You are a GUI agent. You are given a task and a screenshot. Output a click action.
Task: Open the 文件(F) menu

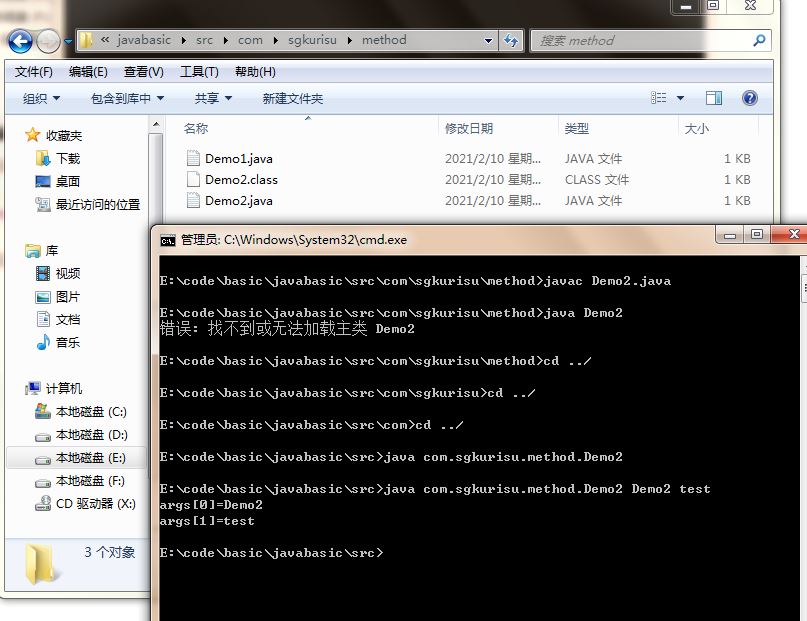pyautogui.click(x=34, y=72)
